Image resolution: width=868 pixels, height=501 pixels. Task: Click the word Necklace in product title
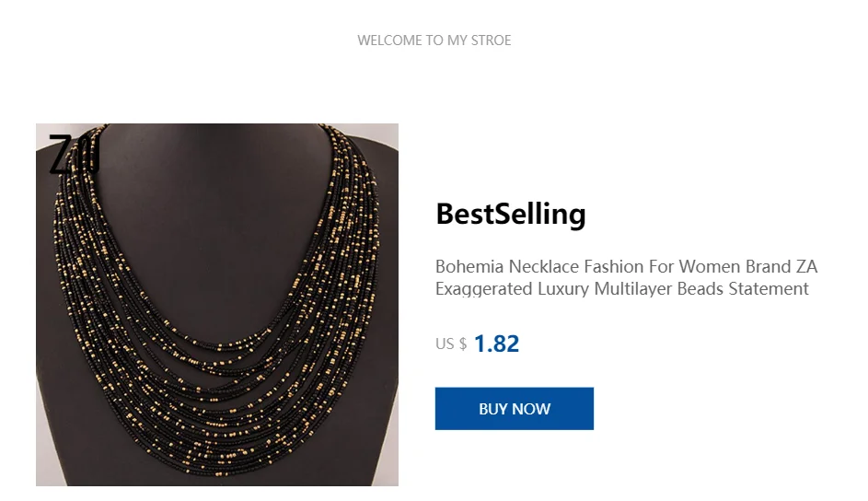544,266
